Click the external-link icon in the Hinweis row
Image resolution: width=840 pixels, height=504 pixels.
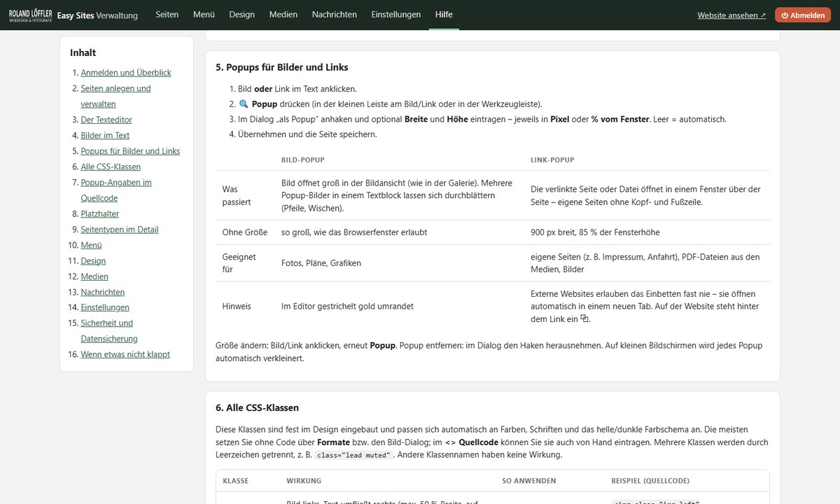[585, 318]
